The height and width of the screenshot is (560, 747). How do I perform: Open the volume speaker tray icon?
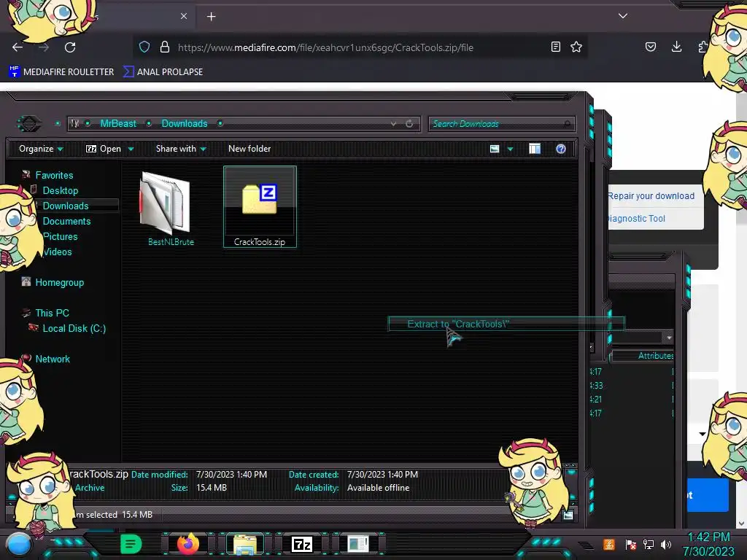666,544
